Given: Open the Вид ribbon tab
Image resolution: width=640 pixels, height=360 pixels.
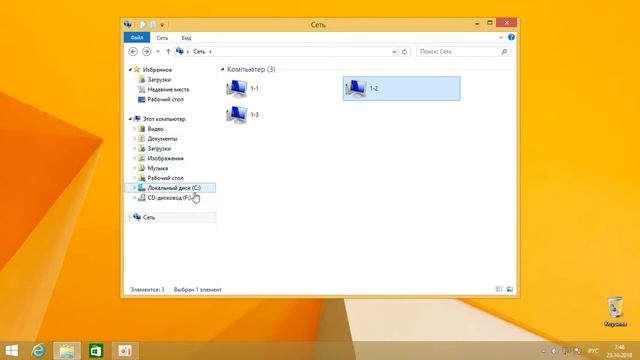Looking at the screenshot, I should point(186,38).
